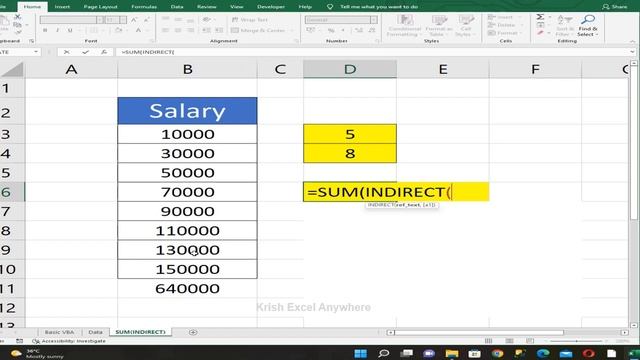
Task: Click the AutoSum sigma icon
Action: pos(540,17)
